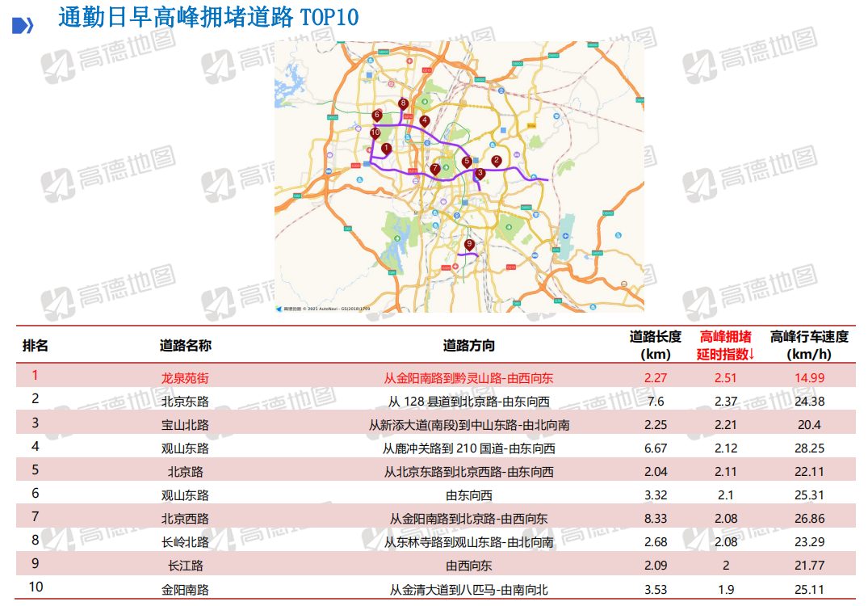Click direction 从东林寺路到观山东路-由北向南
The width and height of the screenshot is (868, 606).
(469, 541)
